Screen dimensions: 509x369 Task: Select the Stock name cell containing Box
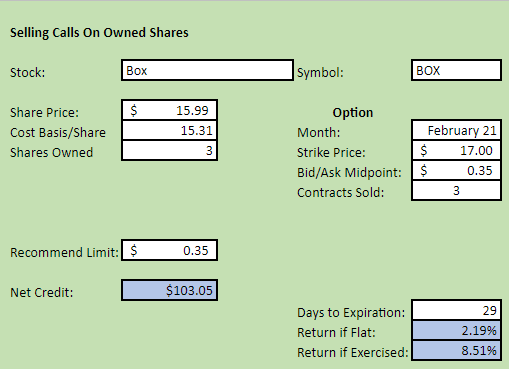pos(207,70)
